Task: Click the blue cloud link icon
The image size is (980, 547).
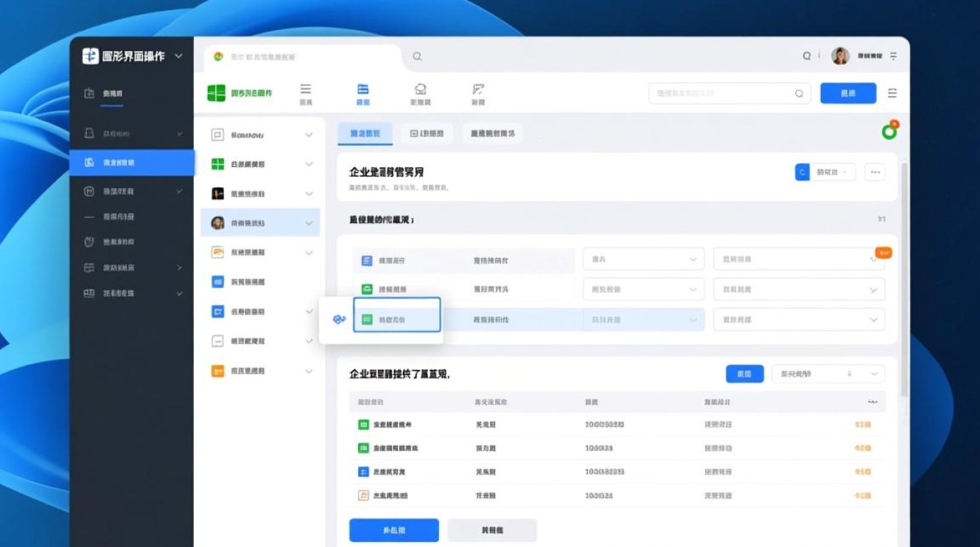Action: click(x=338, y=319)
